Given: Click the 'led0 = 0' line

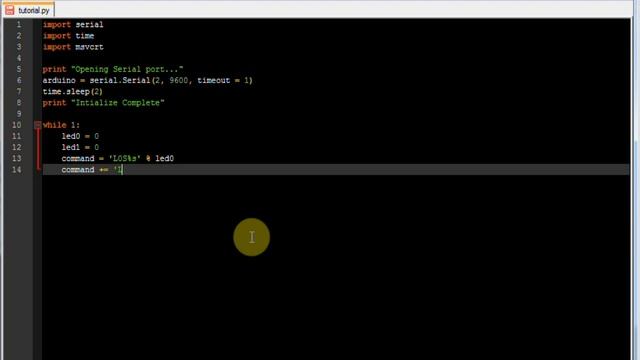Looking at the screenshot, I should [x=80, y=136].
